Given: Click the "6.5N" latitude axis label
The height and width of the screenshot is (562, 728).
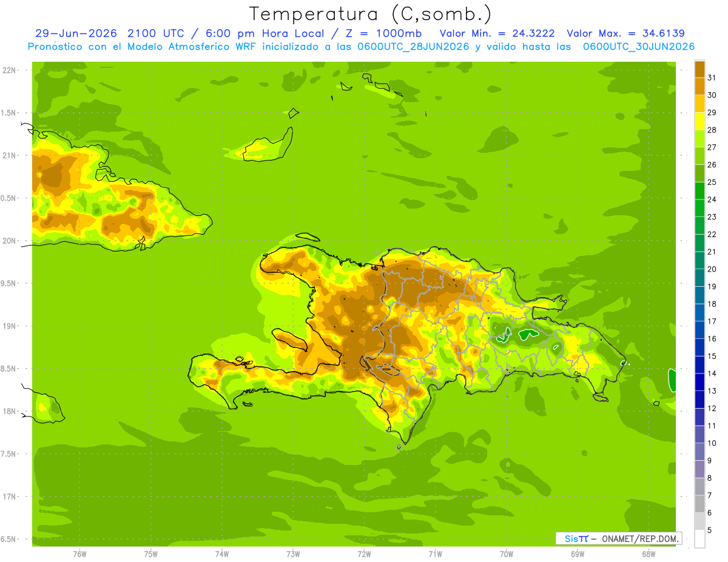Looking at the screenshot, I should point(10,539).
